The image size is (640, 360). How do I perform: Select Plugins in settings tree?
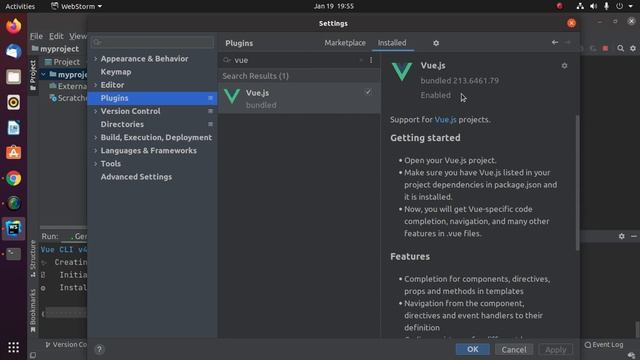coord(153,98)
